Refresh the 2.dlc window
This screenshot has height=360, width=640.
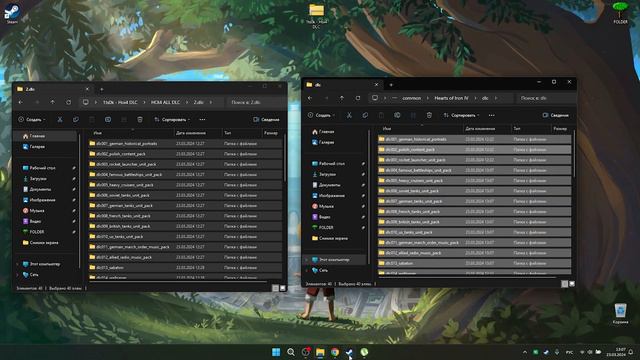point(69,102)
